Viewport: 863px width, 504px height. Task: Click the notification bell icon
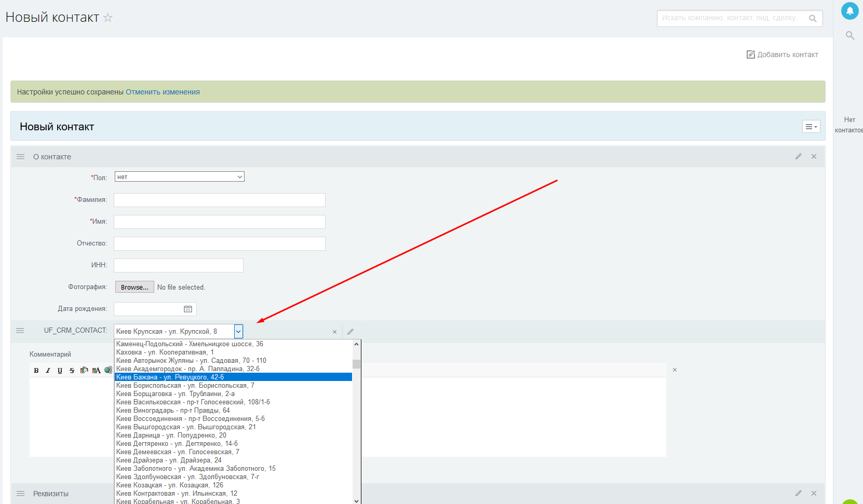tap(849, 11)
